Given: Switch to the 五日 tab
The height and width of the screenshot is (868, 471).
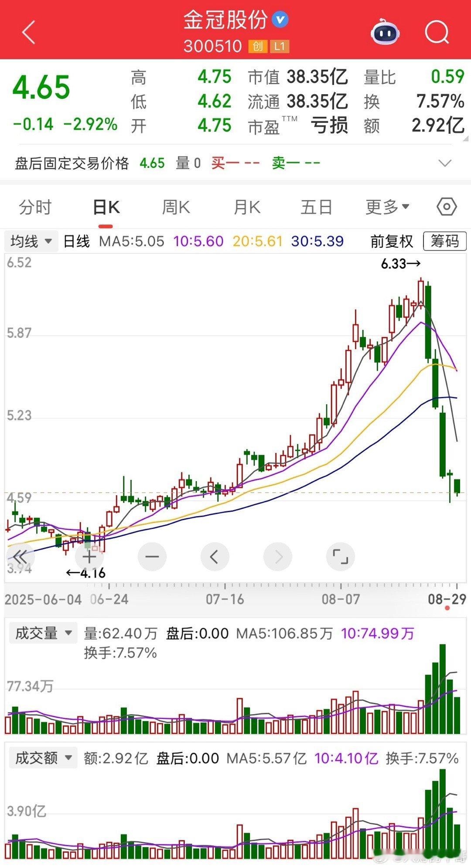Looking at the screenshot, I should point(317,207).
